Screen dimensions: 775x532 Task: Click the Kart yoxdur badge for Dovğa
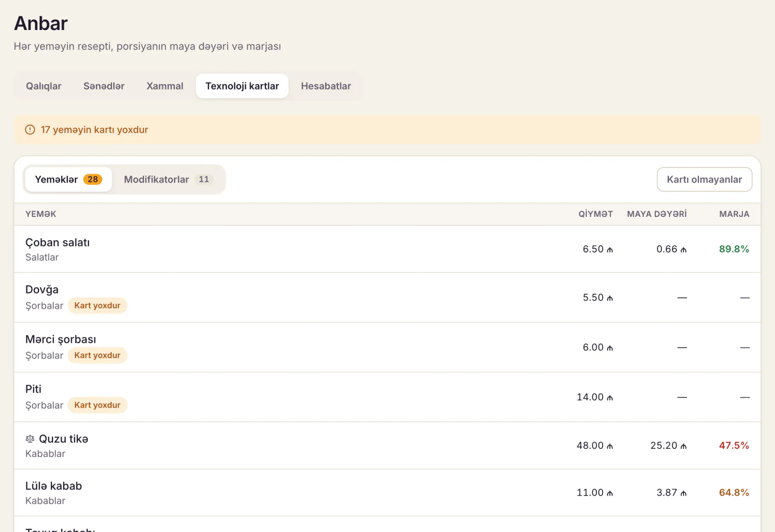(x=97, y=306)
